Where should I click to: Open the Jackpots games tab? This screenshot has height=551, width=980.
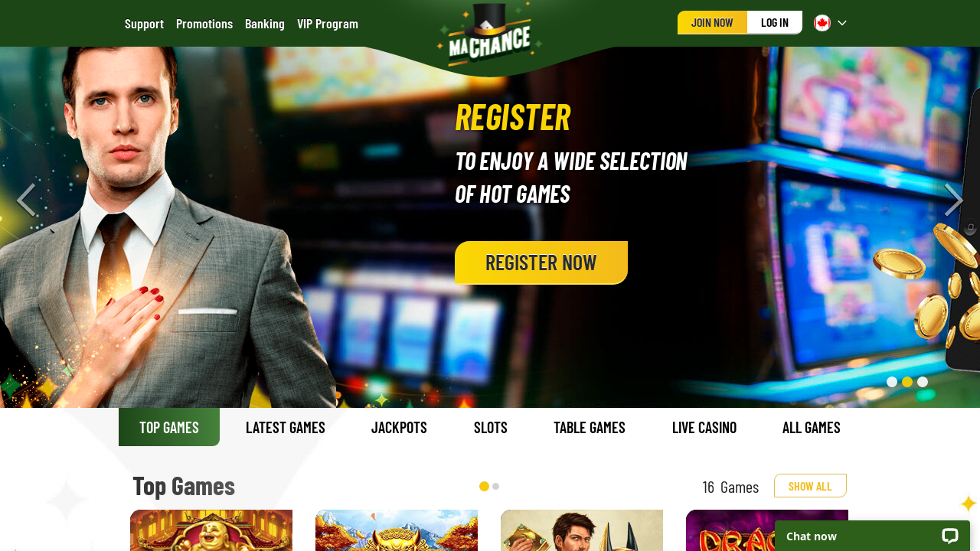pyautogui.click(x=399, y=427)
